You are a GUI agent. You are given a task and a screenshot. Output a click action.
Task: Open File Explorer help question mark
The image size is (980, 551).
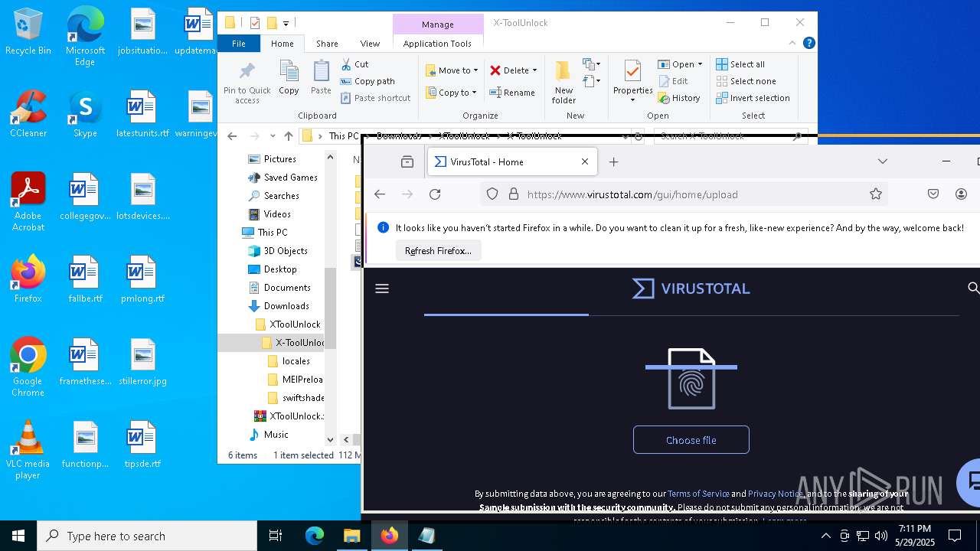pos(808,44)
